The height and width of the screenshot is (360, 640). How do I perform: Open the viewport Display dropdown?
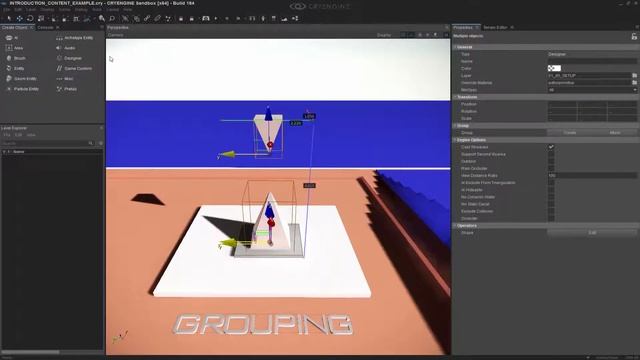pyautogui.click(x=384, y=35)
